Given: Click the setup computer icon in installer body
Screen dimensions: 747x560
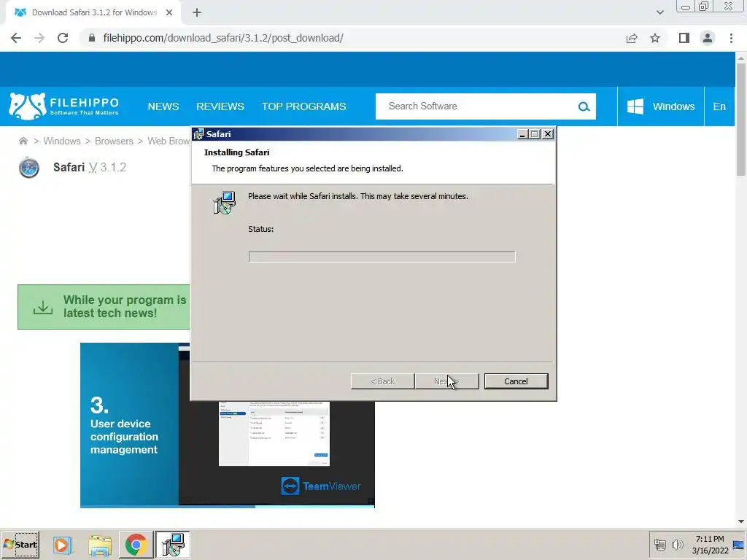Looking at the screenshot, I should 224,203.
